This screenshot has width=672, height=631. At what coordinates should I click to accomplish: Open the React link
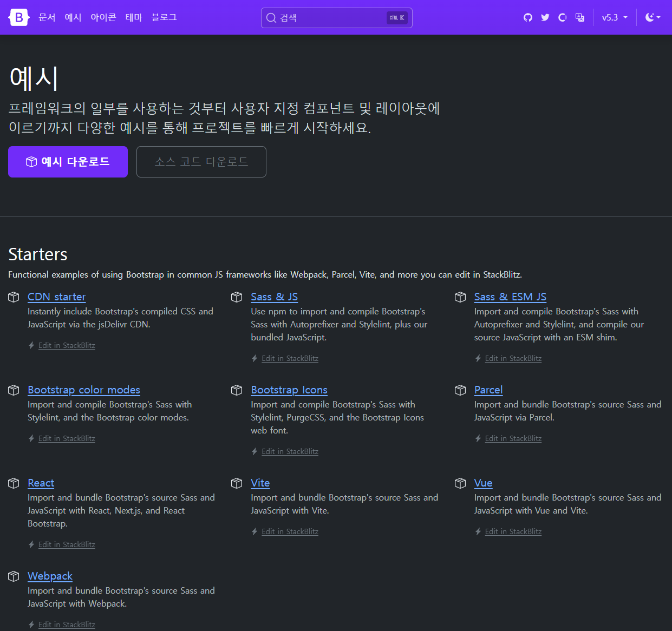coord(41,483)
